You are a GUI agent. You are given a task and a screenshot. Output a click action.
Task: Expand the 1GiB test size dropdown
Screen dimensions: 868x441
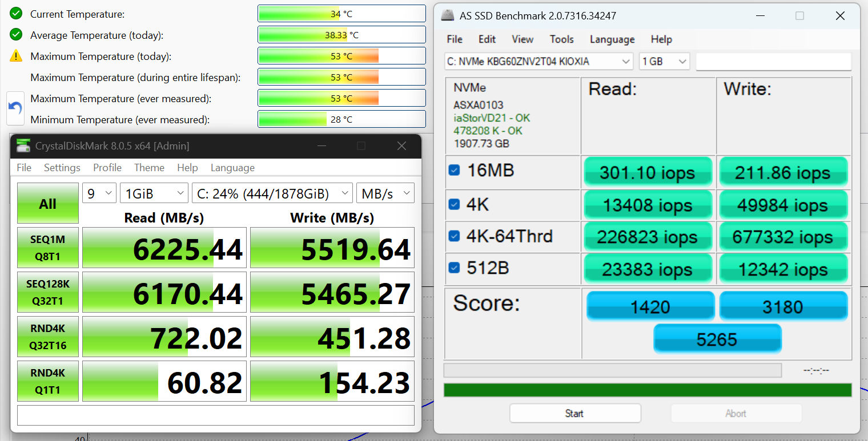154,193
